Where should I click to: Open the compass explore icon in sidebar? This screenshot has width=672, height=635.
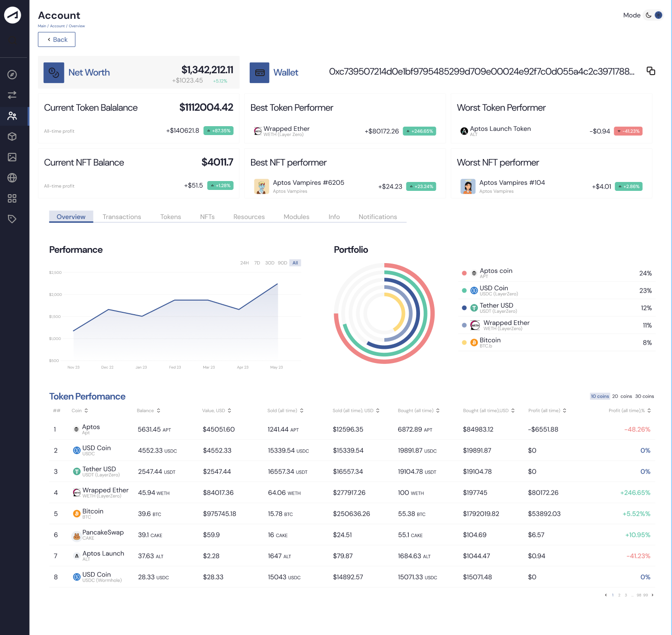(x=12, y=75)
